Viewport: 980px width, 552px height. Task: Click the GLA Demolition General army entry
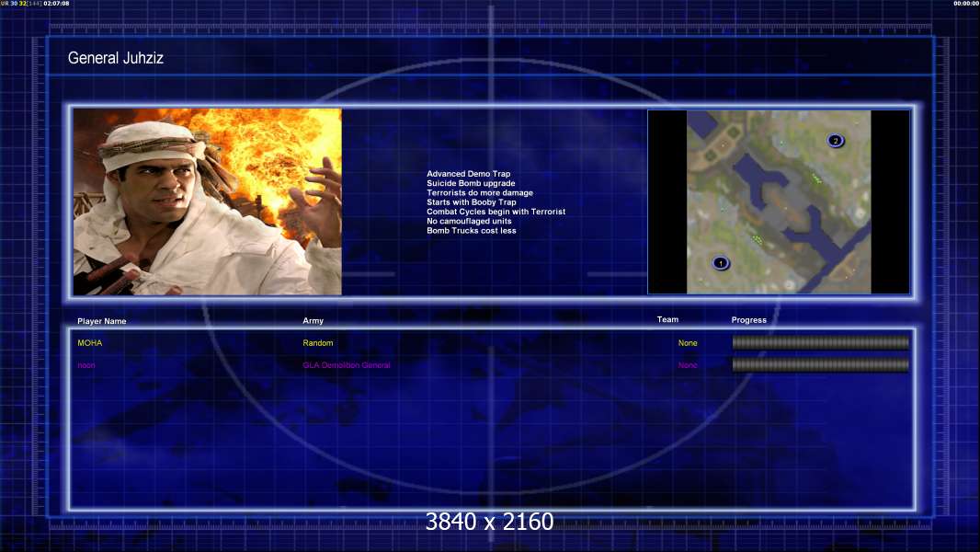(347, 365)
